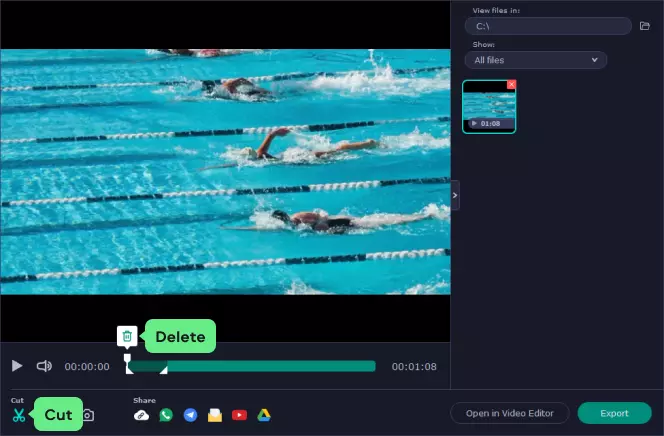The width and height of the screenshot is (664, 436).
Task: Upload the video to YouTube
Action: tap(239, 415)
